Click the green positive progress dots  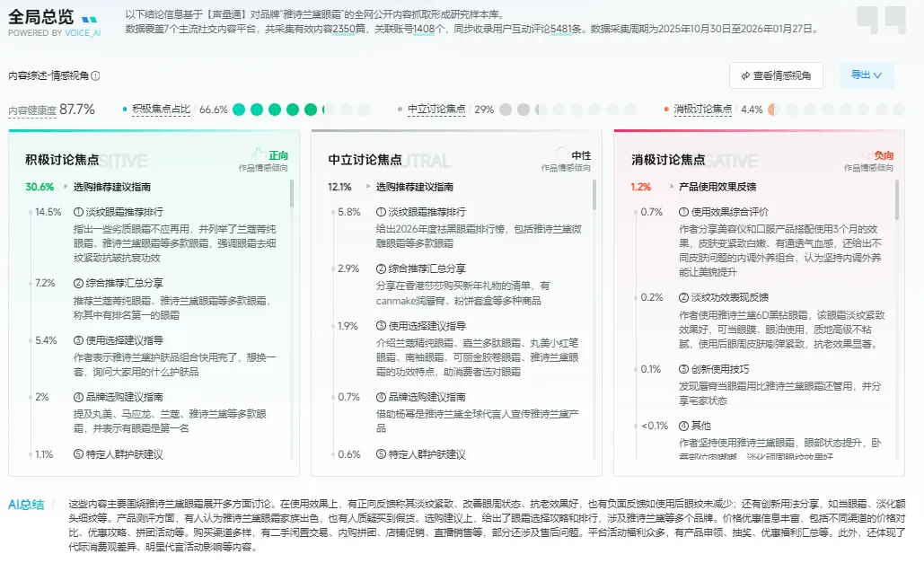(301, 110)
